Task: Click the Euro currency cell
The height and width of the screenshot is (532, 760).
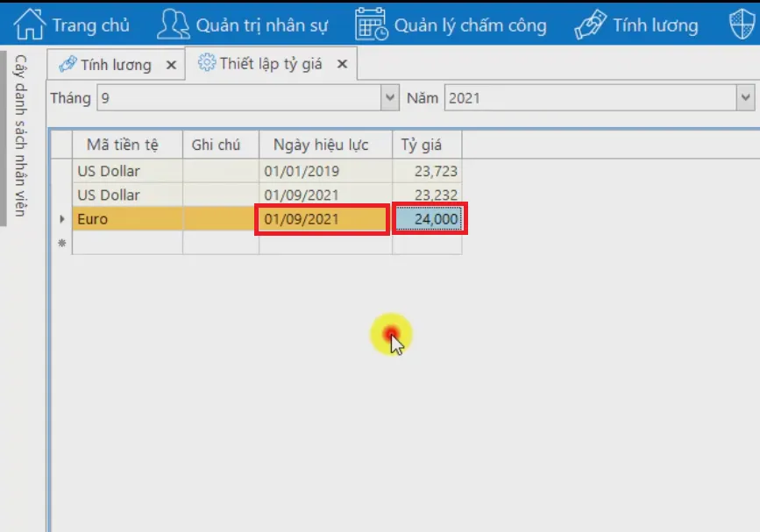Action: 127,219
